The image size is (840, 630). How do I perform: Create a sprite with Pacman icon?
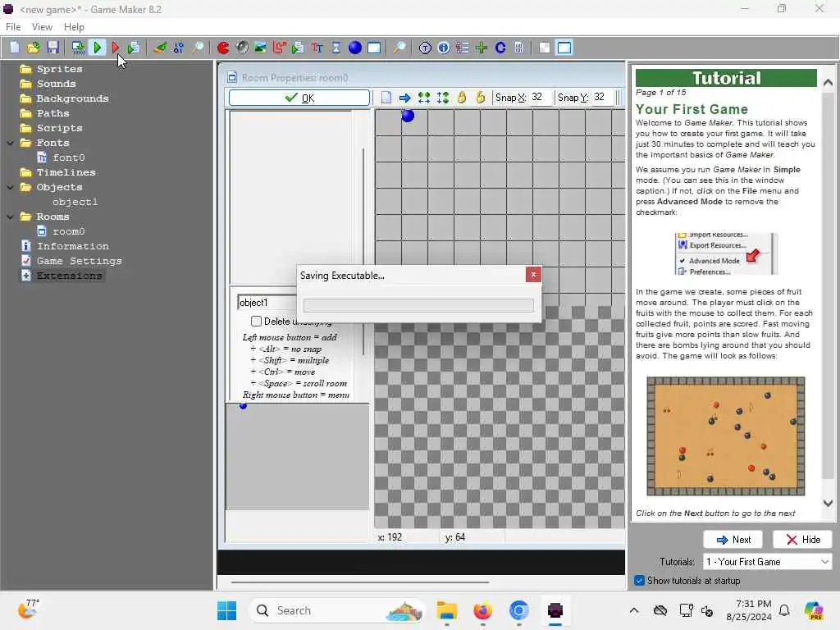[x=223, y=48]
